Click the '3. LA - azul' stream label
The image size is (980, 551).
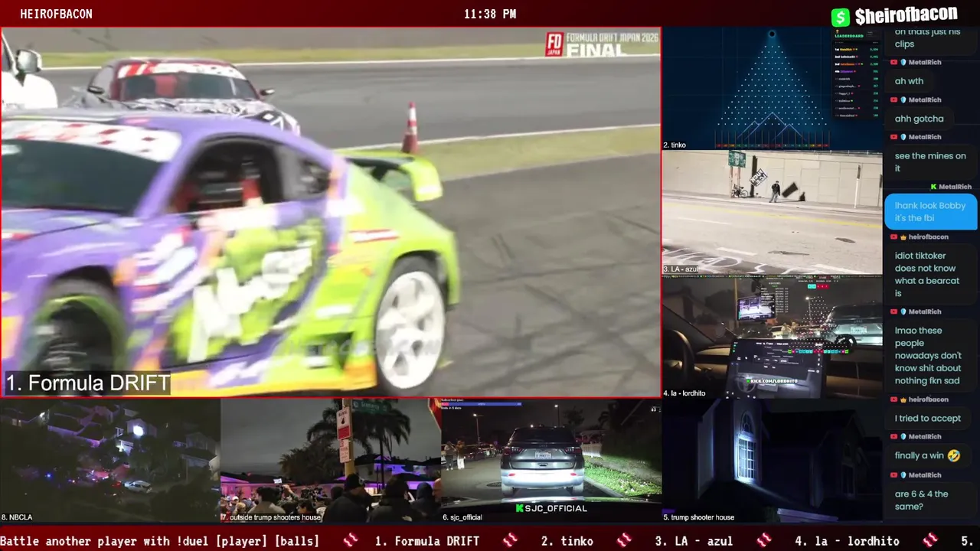point(681,269)
